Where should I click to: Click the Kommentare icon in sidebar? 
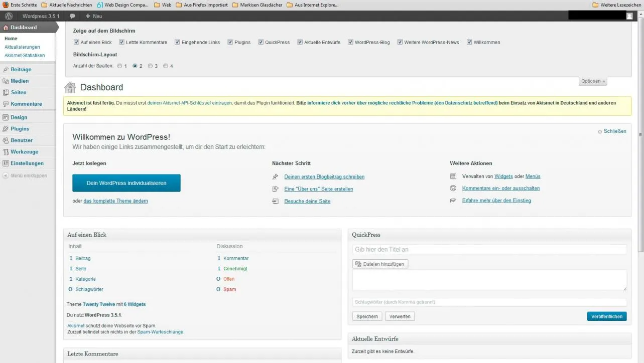point(6,104)
